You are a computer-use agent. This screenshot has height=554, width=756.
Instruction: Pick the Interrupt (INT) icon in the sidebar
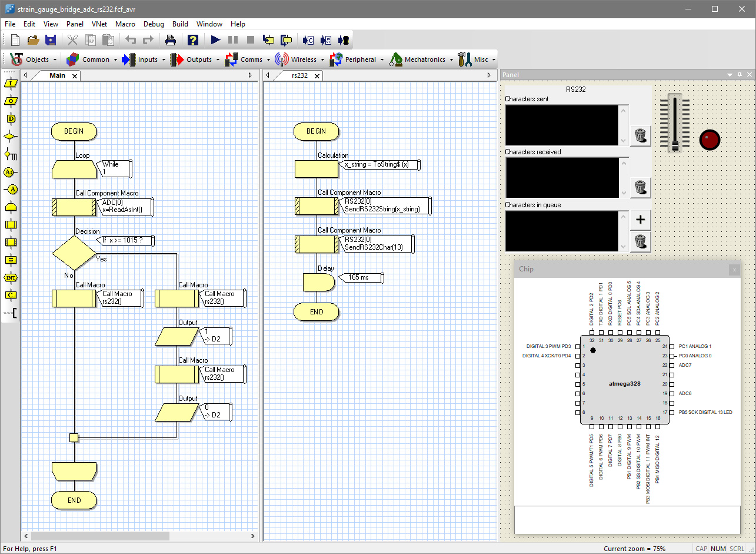11,277
